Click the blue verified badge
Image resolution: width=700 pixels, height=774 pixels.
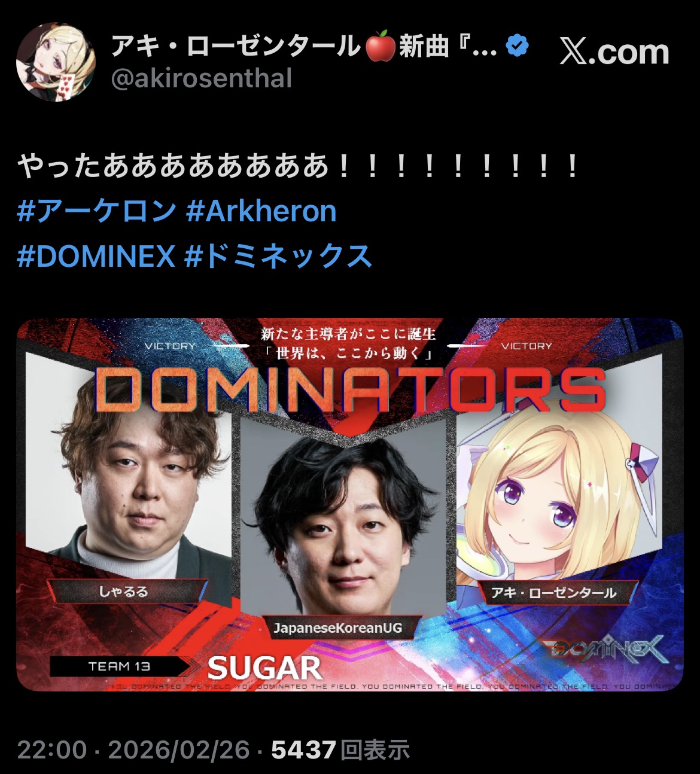click(517, 46)
